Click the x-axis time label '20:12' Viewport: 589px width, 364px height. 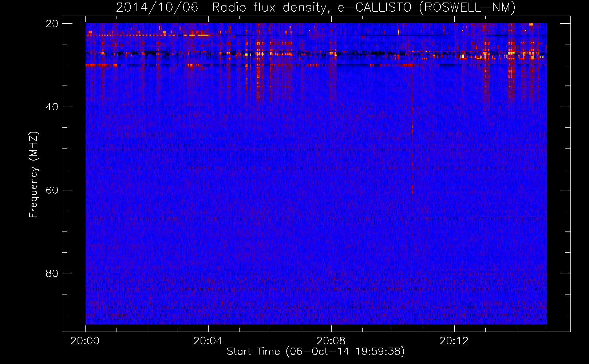point(454,341)
